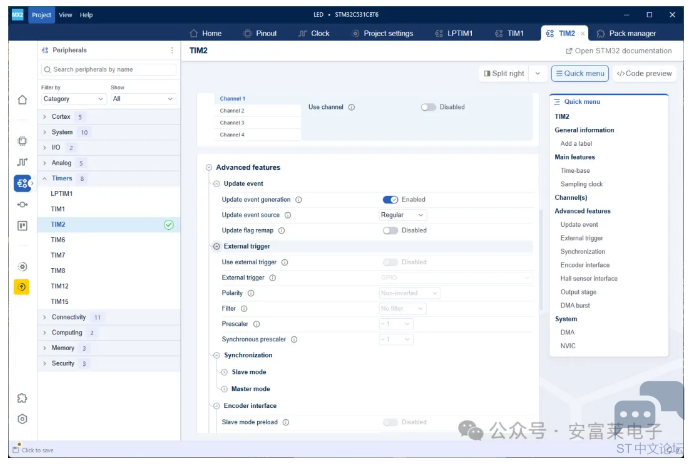Viewport: 693px width, 464px height.
Task: Click the Search peripherals by name field
Action: point(108,69)
